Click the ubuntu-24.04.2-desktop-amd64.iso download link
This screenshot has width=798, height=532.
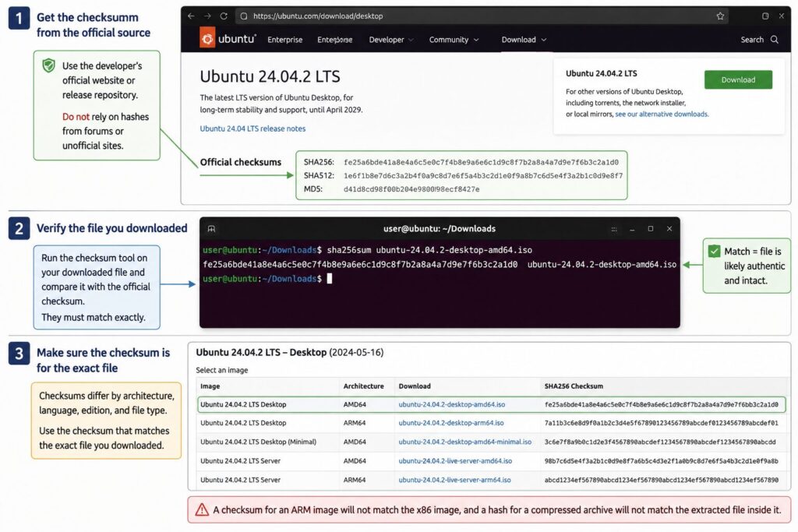451,404
